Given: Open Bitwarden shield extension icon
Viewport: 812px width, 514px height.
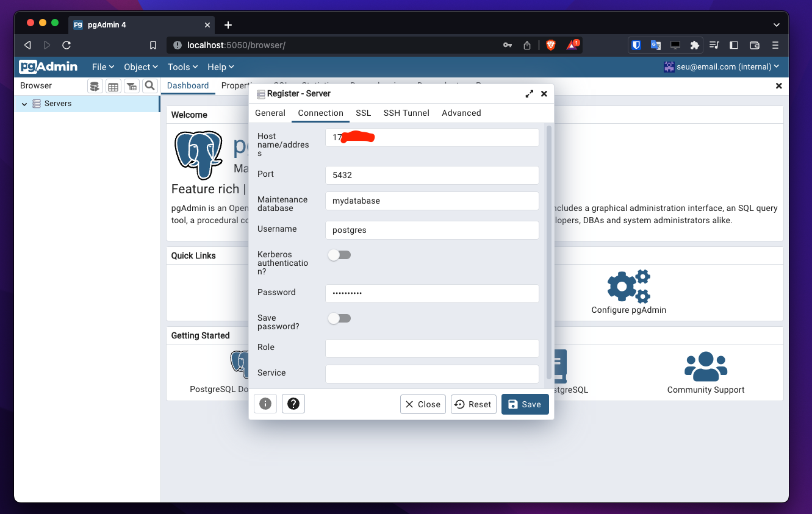Looking at the screenshot, I should click(x=636, y=45).
